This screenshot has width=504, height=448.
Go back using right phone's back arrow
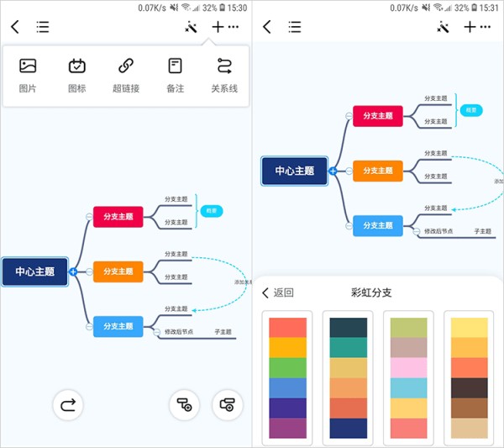pyautogui.click(x=267, y=27)
